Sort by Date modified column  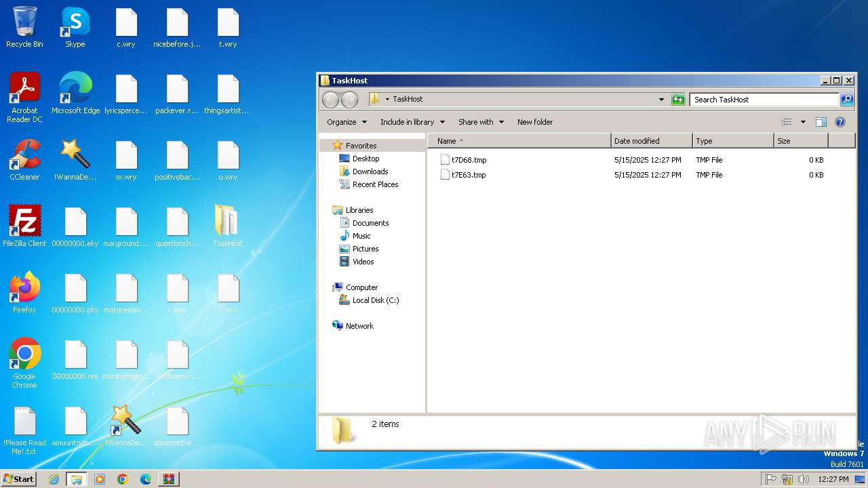[x=652, y=141]
